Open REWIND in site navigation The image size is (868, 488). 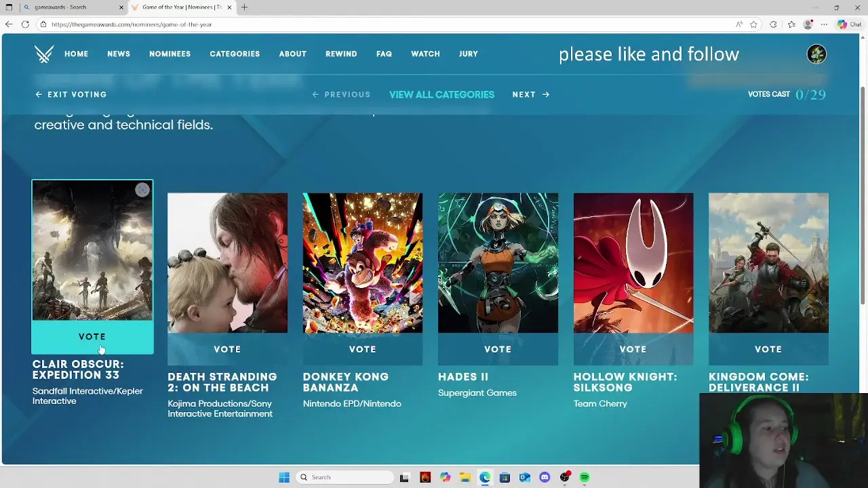341,54
